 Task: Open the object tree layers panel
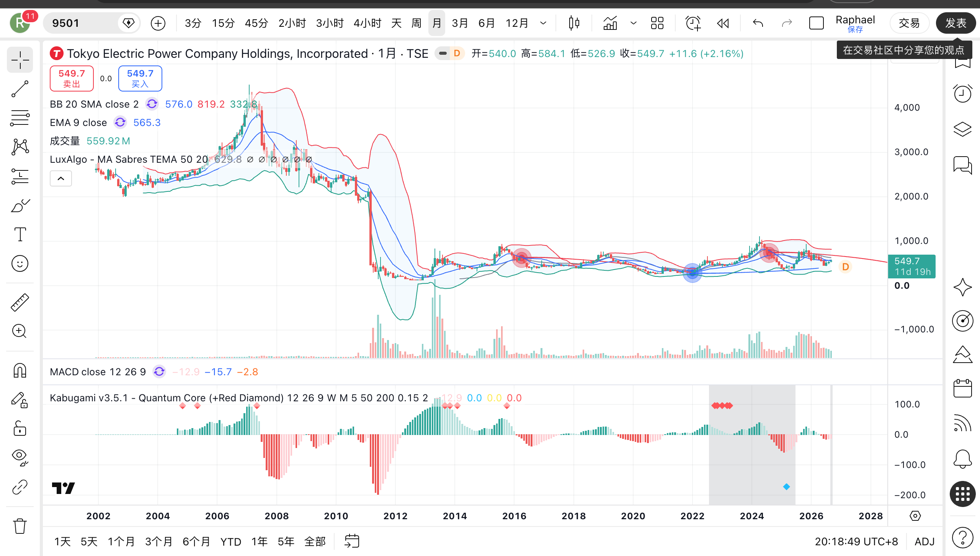pos(962,129)
